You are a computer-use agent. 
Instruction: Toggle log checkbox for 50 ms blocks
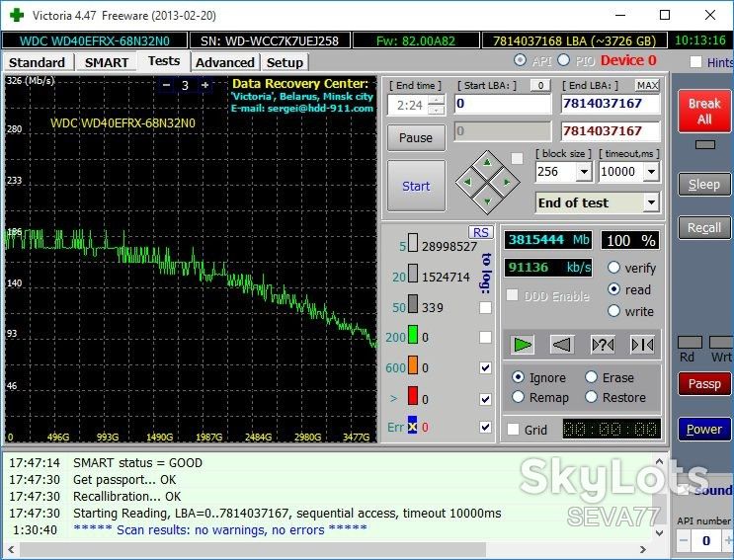[485, 307]
